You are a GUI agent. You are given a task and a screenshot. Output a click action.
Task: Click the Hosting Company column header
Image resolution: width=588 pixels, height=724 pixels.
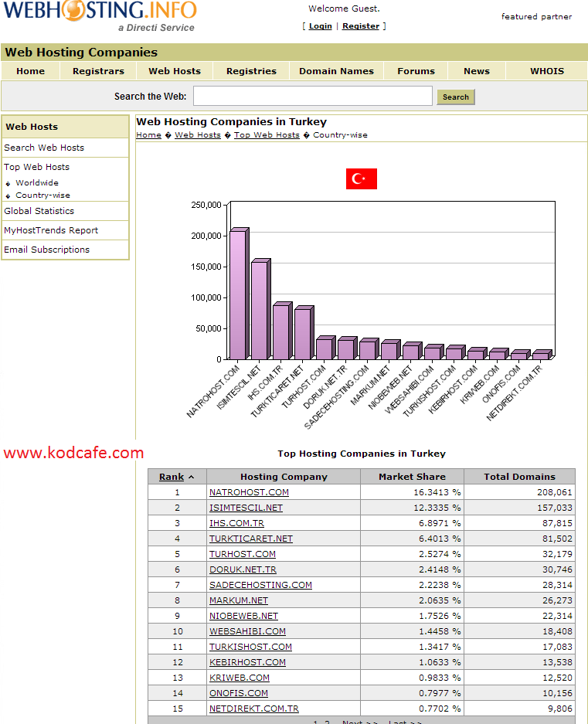point(284,477)
